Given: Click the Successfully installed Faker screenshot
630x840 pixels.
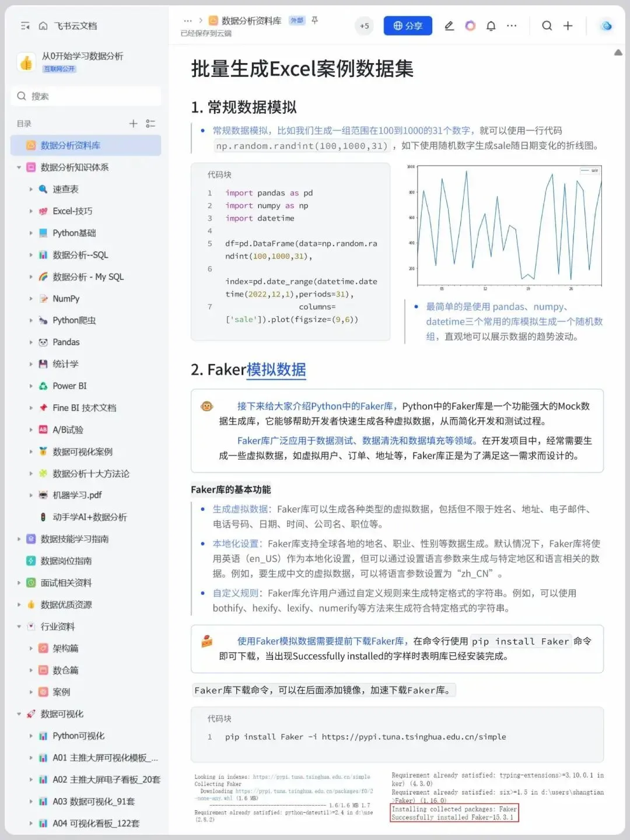Looking at the screenshot, I should pyautogui.click(x=498, y=796).
